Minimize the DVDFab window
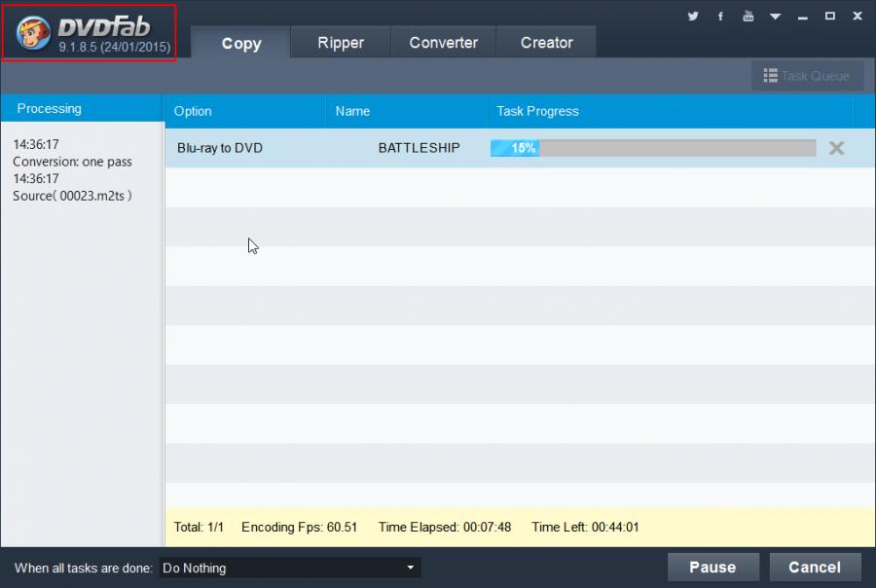This screenshot has width=876, height=588. [803, 17]
